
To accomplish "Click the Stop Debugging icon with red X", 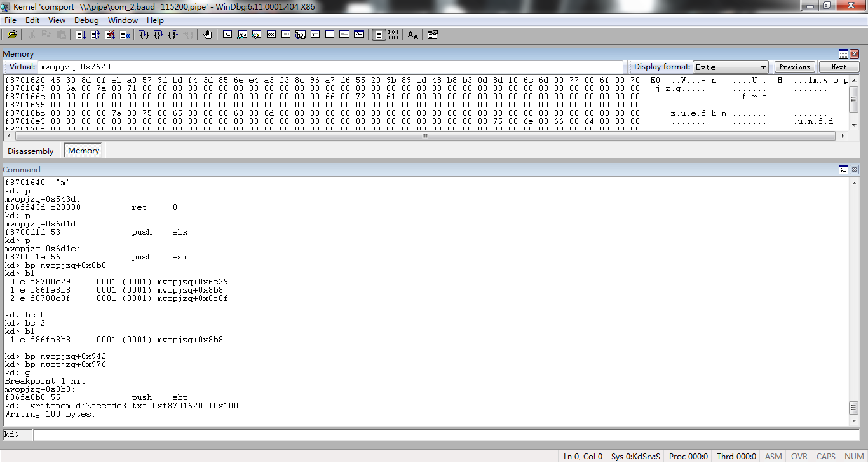I will pos(111,34).
